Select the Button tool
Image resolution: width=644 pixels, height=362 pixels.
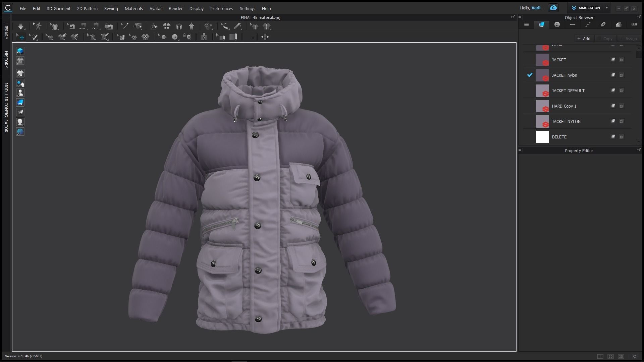click(175, 37)
